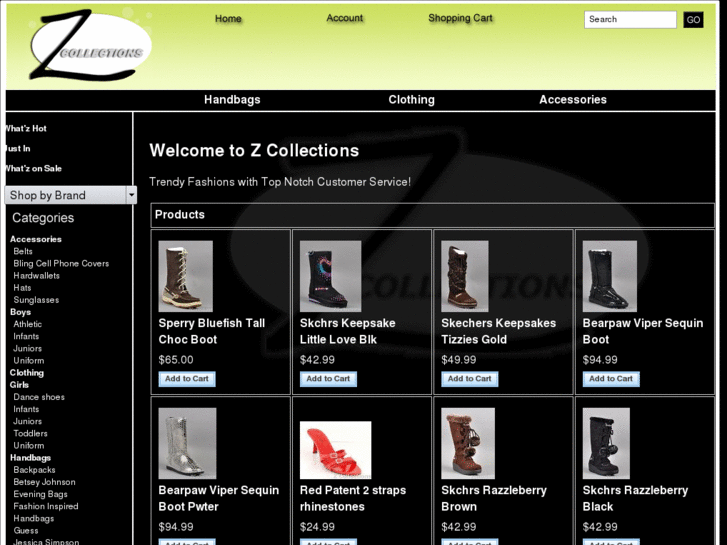Click the Z Collections logo
Image resolution: width=727 pixels, height=545 pixels.
pos(90,45)
